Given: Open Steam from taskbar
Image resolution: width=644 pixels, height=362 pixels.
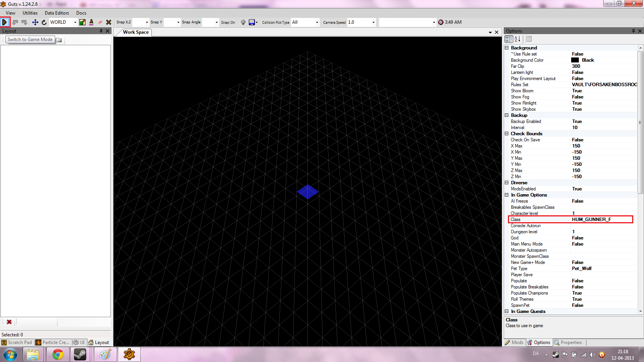Looking at the screenshot, I should coord(80,355).
